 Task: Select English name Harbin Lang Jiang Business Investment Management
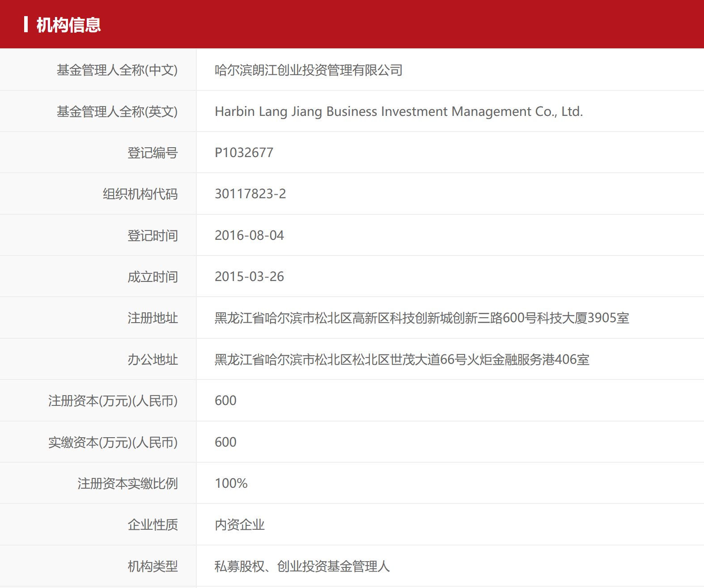399,111
